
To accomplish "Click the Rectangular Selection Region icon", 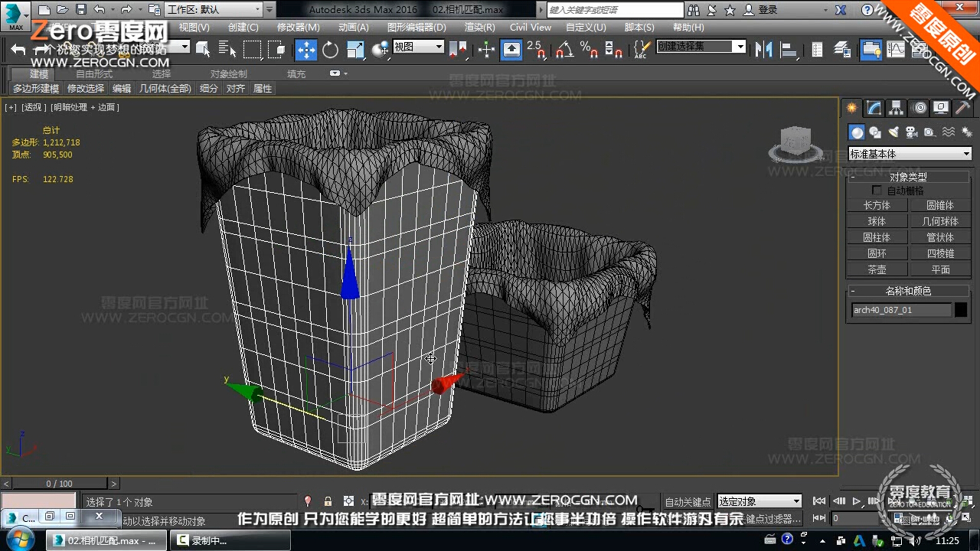I will pos(253,50).
